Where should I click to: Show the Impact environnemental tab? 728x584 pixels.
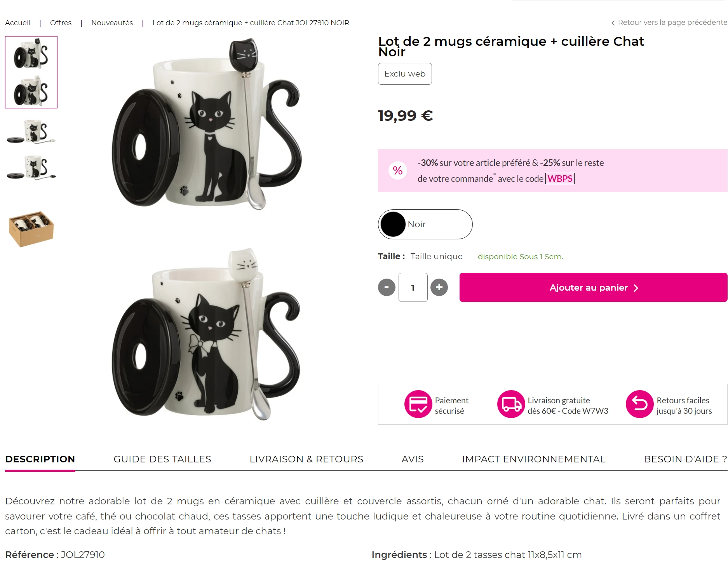pos(533,459)
